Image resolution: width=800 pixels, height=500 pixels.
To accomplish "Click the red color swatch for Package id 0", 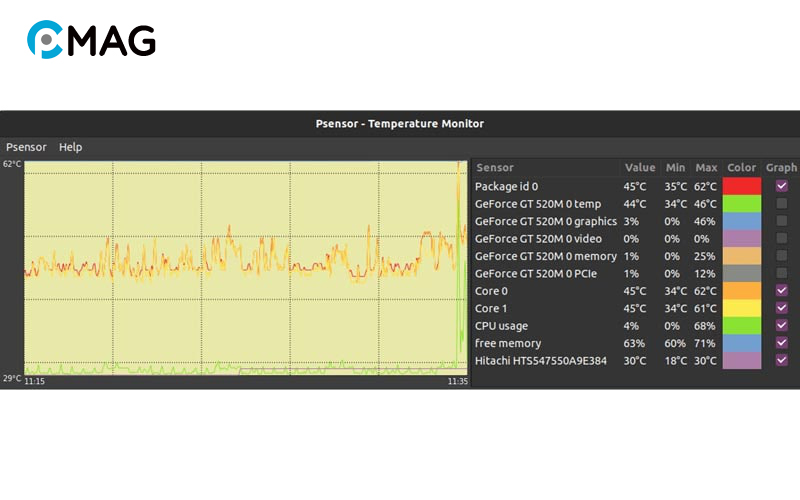I will click(x=741, y=186).
